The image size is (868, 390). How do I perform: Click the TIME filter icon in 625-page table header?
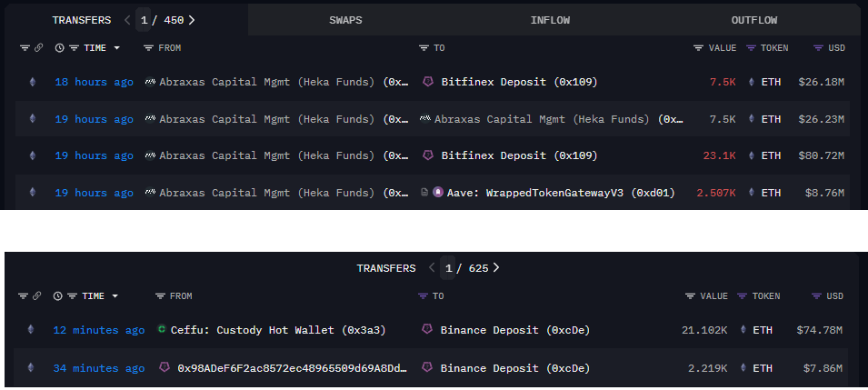72,296
